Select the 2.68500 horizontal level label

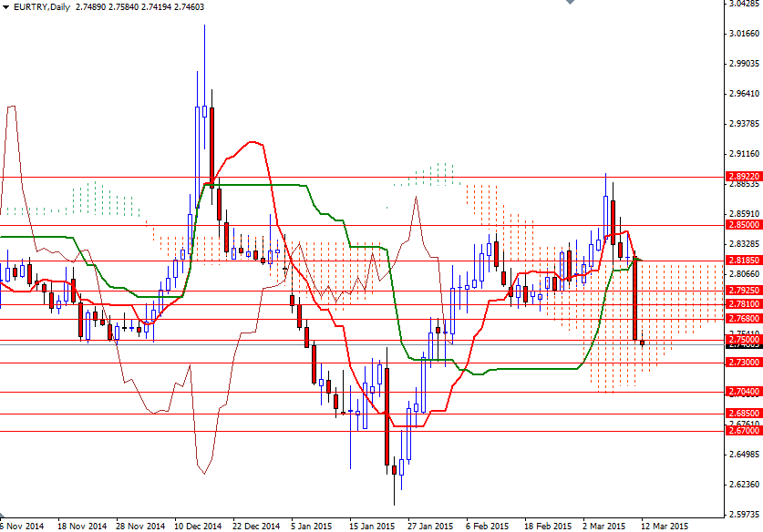point(745,414)
